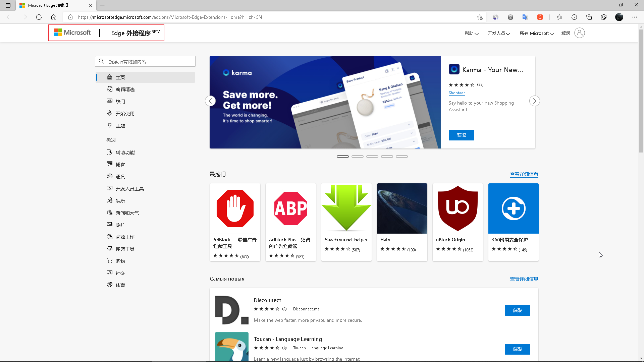
Task: Click the uBlock Origin extension thumbnail
Action: (458, 208)
